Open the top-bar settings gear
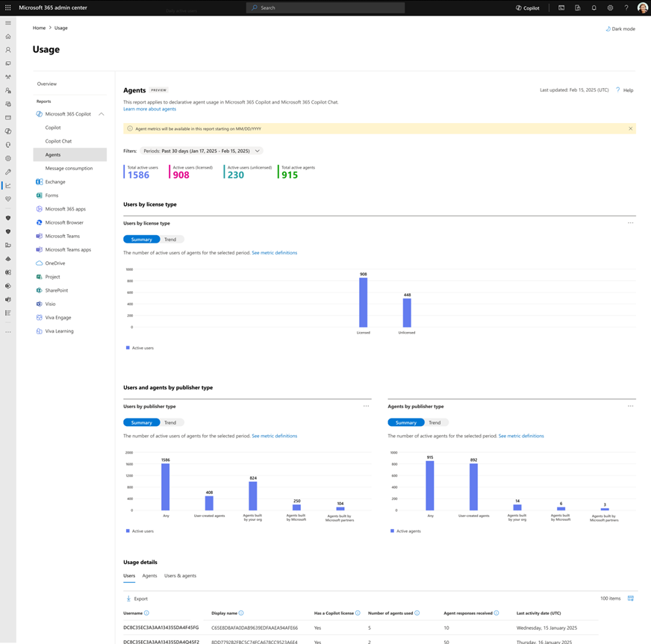Image resolution: width=651 pixels, height=644 pixels. (x=610, y=7)
